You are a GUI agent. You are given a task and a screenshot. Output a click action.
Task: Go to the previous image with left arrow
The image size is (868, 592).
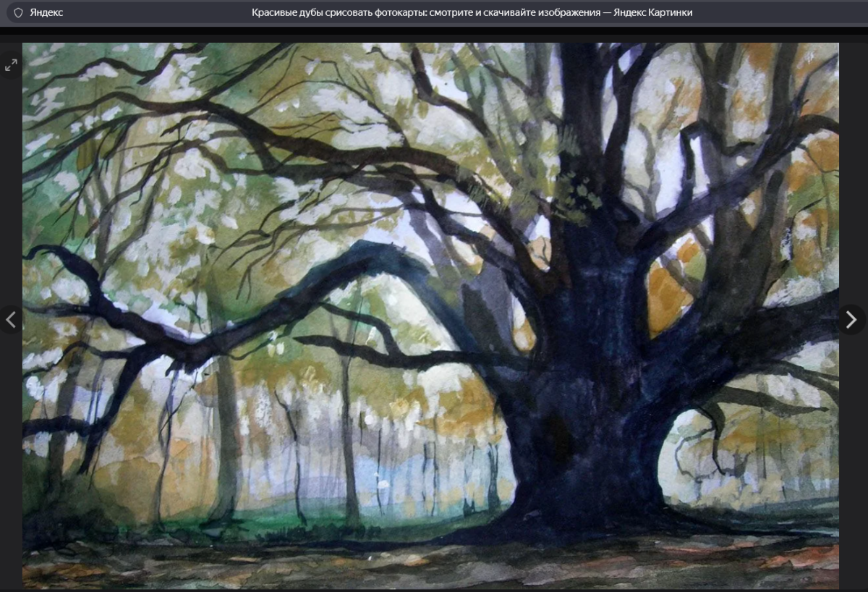pos(11,318)
